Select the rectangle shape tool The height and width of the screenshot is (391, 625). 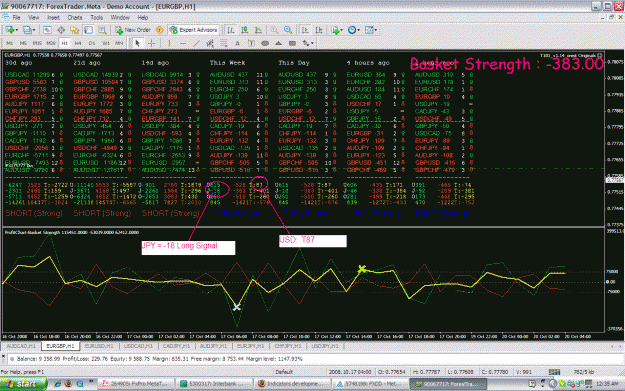292,43
